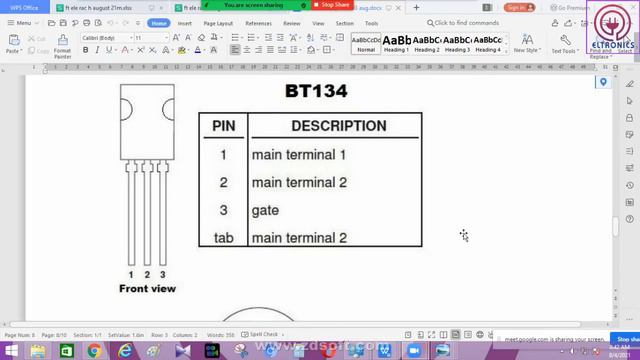This screenshot has width=640, height=360.
Task: Decrease paragraph indent
Action: [x=268, y=38]
